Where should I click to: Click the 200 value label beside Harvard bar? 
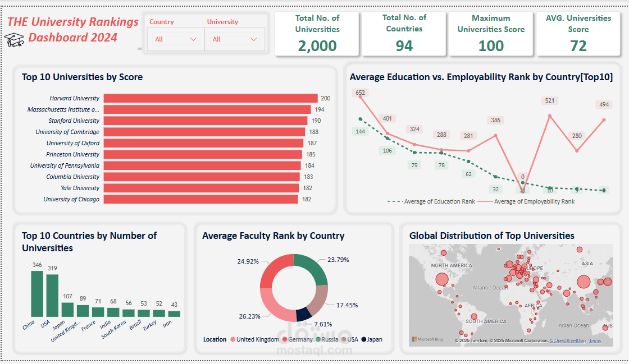tap(325, 98)
